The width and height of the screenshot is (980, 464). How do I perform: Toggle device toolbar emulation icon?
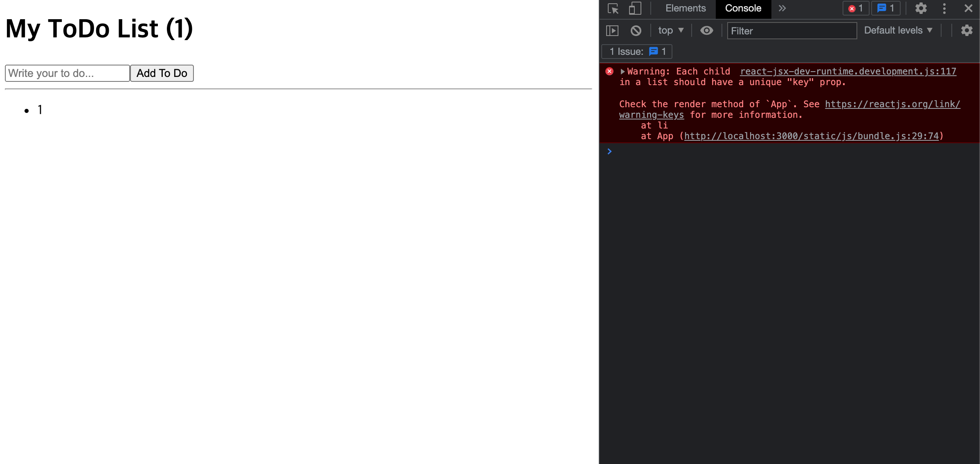635,9
